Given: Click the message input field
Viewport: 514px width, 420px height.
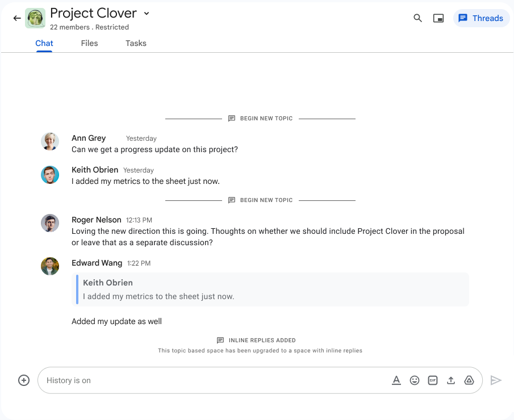Looking at the screenshot, I should tap(170, 380).
